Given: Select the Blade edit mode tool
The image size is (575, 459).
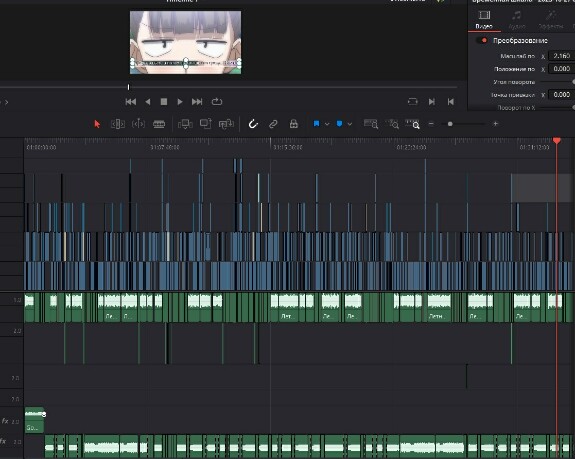Looking at the screenshot, I should tap(159, 125).
